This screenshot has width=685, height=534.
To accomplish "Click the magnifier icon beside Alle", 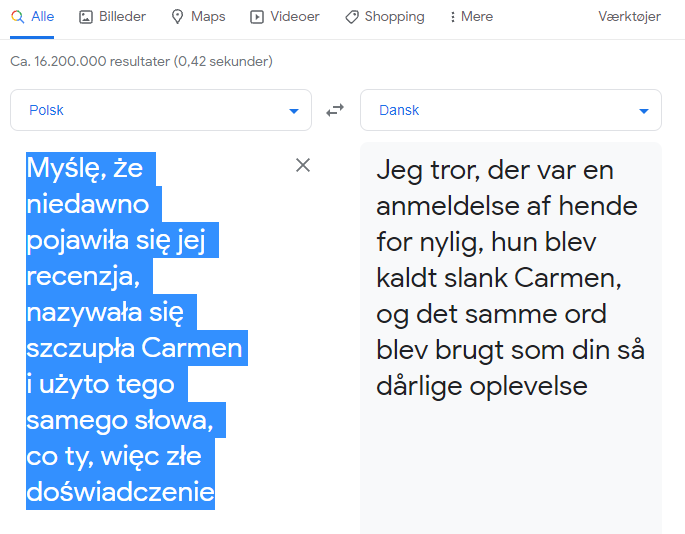I will 17,17.
